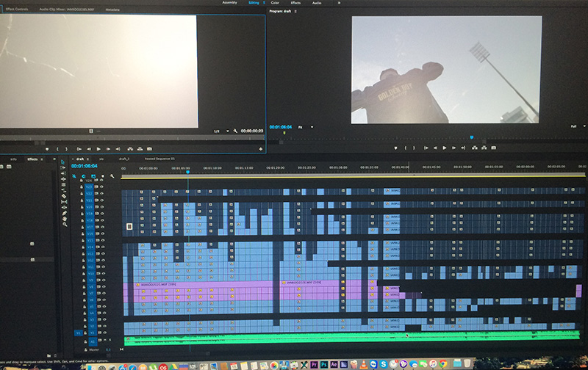
Task: Select the Zoom tool magnifier
Action: [65, 225]
